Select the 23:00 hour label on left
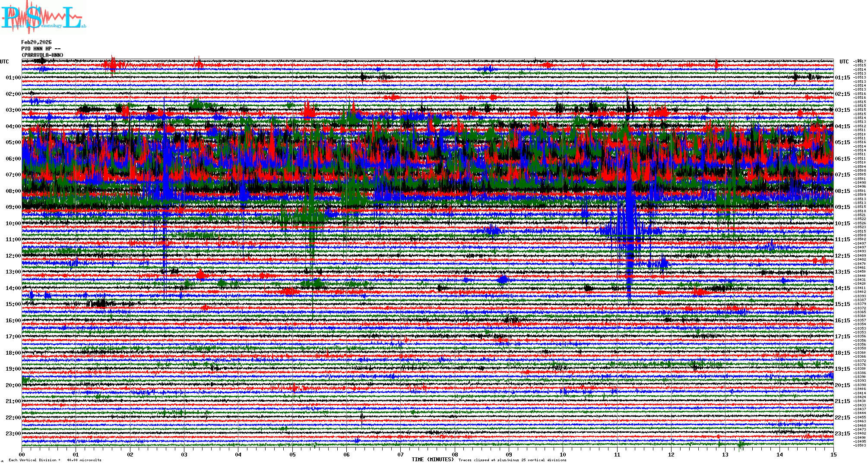This screenshot has height=466, width=868. click(x=13, y=434)
